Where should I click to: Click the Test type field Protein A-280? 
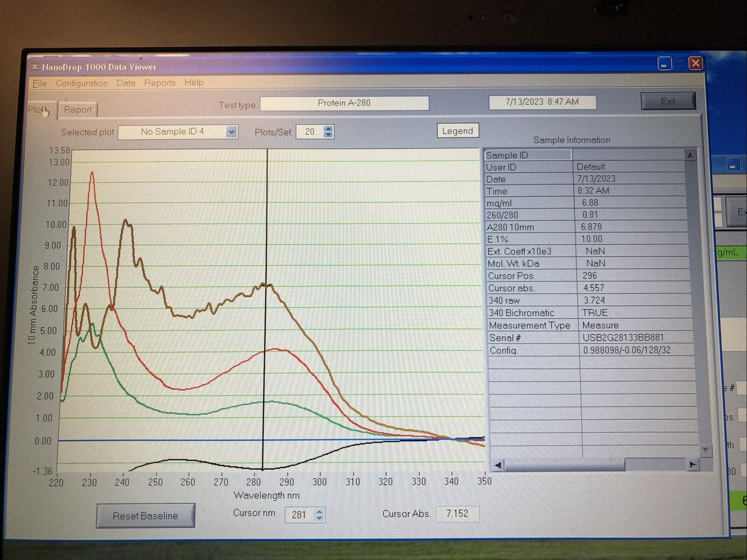point(344,103)
